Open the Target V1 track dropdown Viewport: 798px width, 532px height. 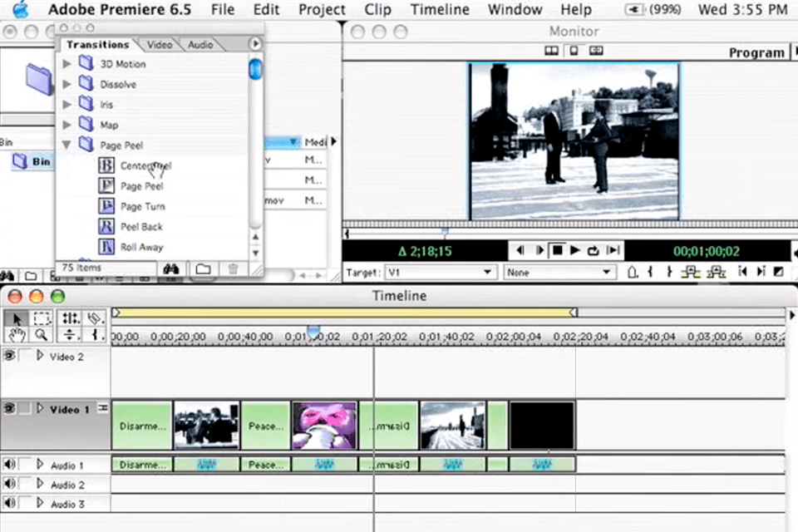[441, 272]
